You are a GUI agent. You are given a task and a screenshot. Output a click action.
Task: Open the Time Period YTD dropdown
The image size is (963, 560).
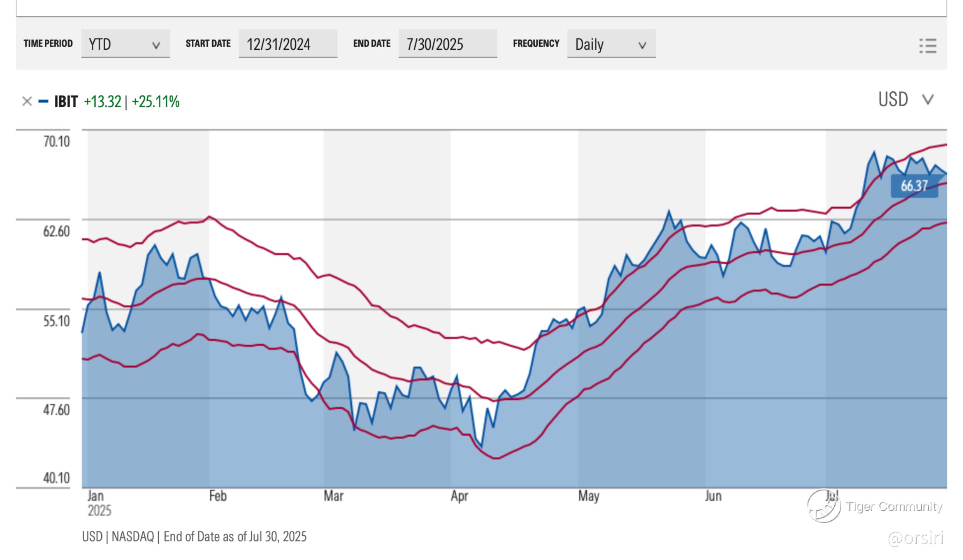click(x=125, y=44)
